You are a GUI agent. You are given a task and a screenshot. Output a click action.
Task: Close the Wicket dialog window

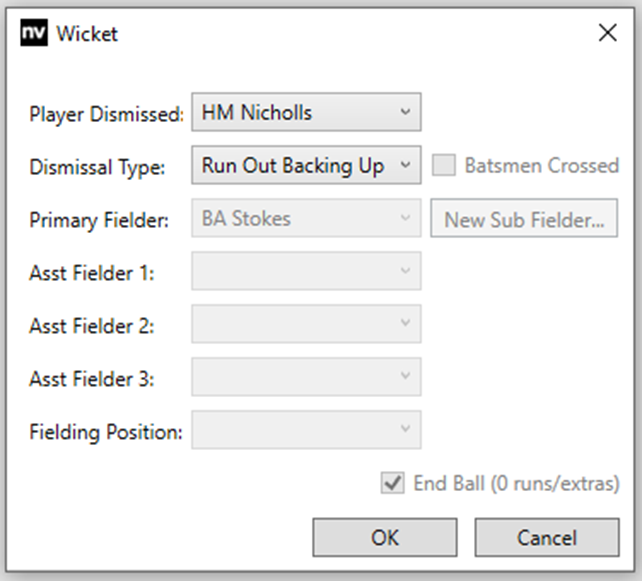tap(607, 33)
